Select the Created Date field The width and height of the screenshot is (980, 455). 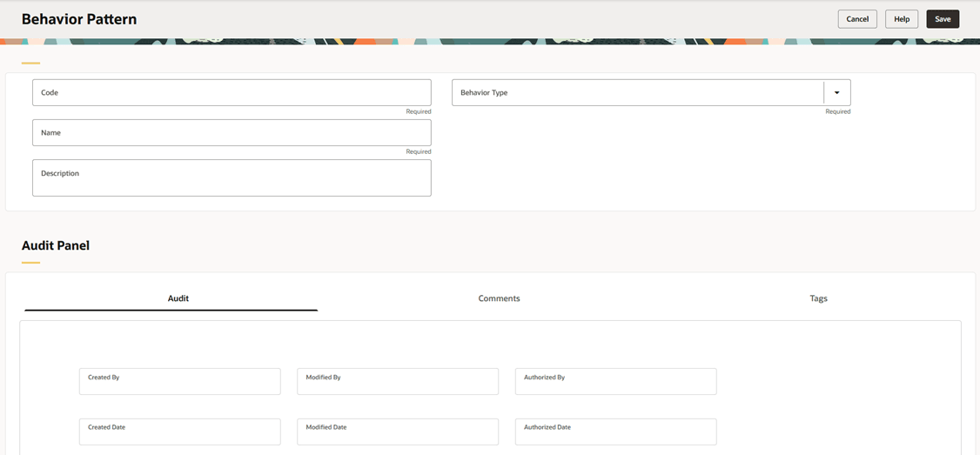pos(180,432)
